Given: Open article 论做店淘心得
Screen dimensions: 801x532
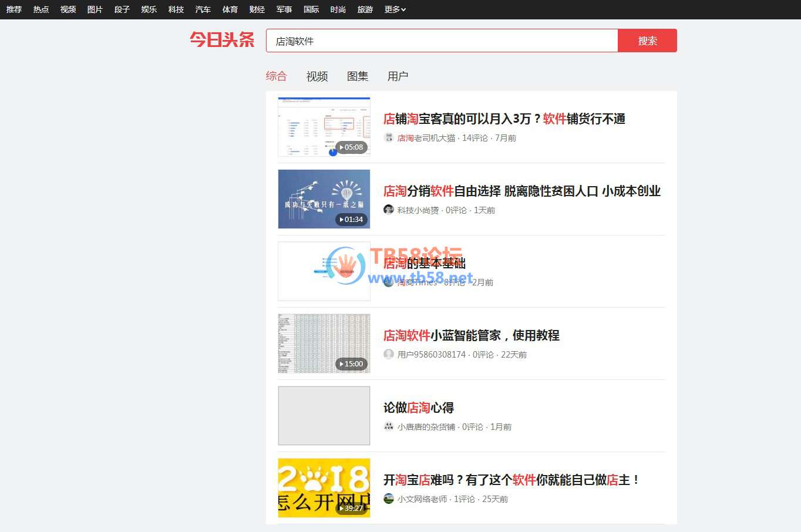Looking at the screenshot, I should [419, 408].
